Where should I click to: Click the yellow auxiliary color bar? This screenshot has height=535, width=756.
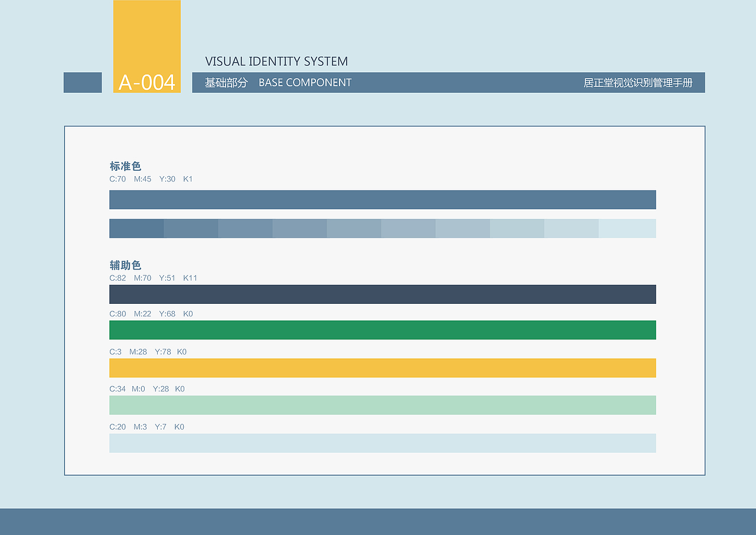(383, 368)
